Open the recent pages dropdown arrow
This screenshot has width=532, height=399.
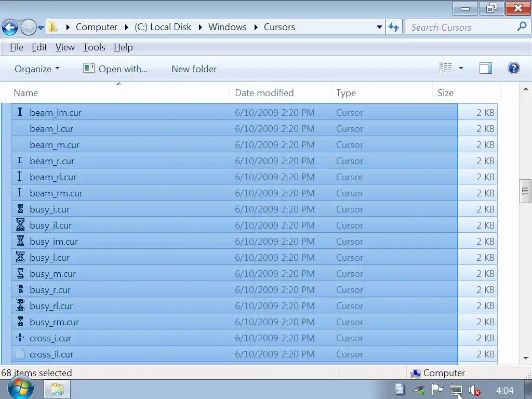(x=41, y=28)
